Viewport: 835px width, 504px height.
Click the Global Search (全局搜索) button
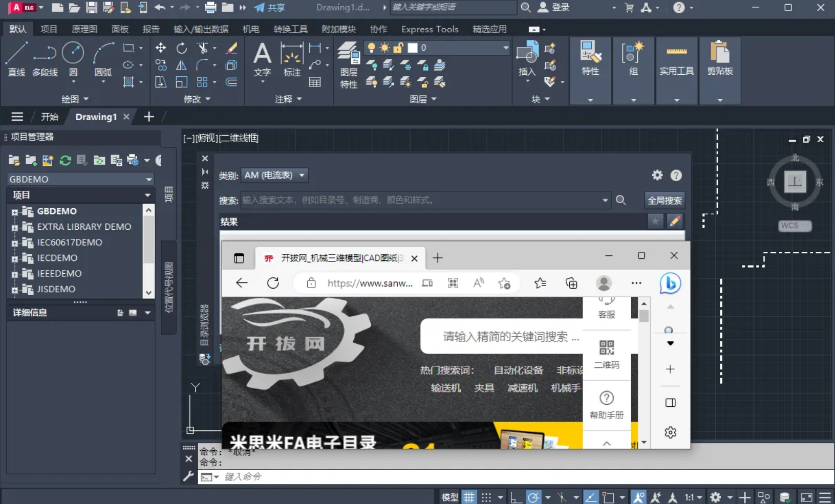665,200
